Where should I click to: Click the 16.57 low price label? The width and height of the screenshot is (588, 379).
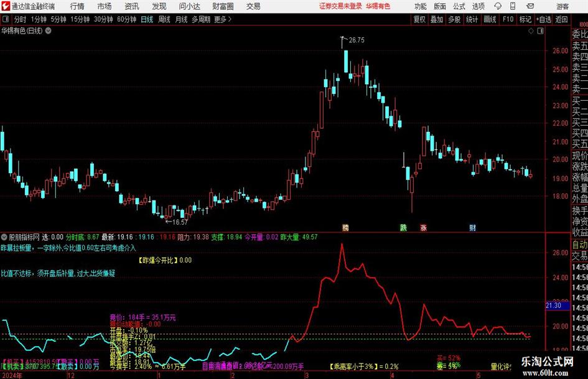tap(180, 222)
